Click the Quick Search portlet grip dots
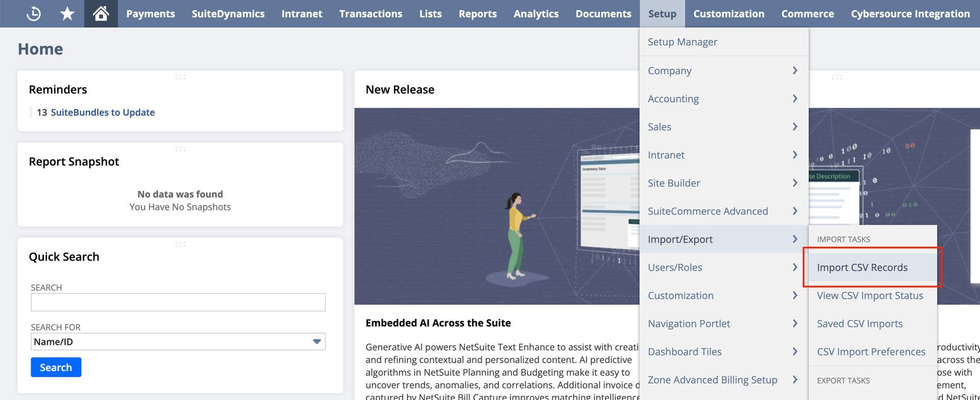The image size is (980, 400). 180,244
